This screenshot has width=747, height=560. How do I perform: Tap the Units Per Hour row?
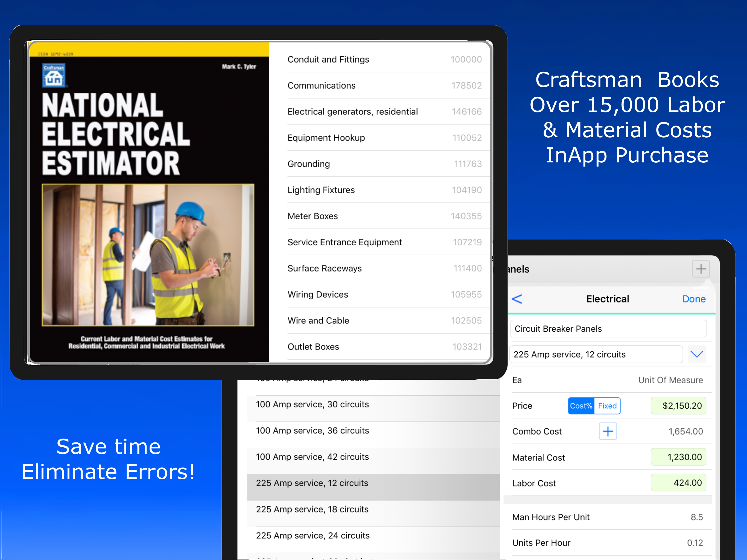608,543
